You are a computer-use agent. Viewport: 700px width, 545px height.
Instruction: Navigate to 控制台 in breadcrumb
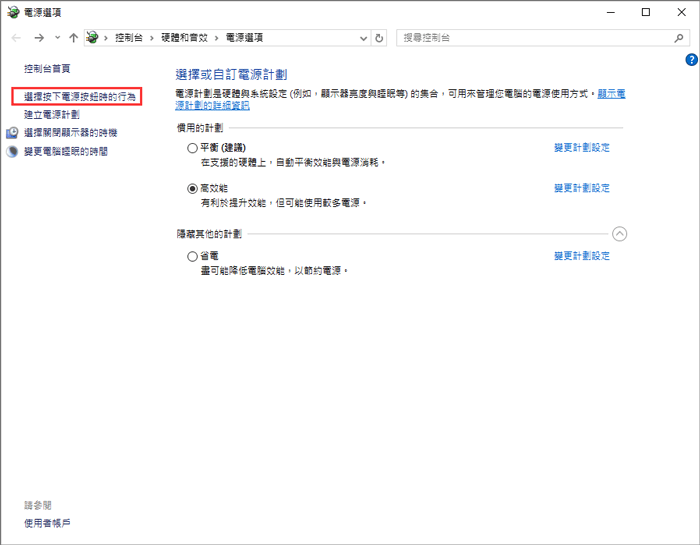coord(130,38)
